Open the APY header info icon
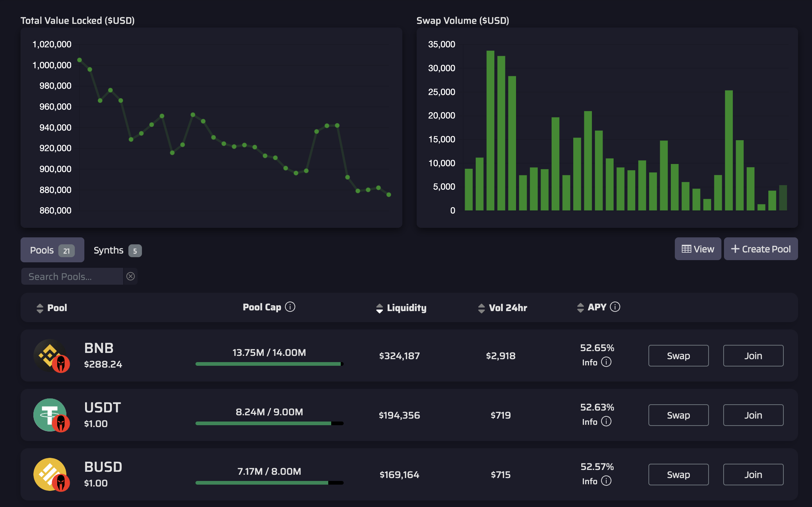The height and width of the screenshot is (507, 812). (615, 307)
